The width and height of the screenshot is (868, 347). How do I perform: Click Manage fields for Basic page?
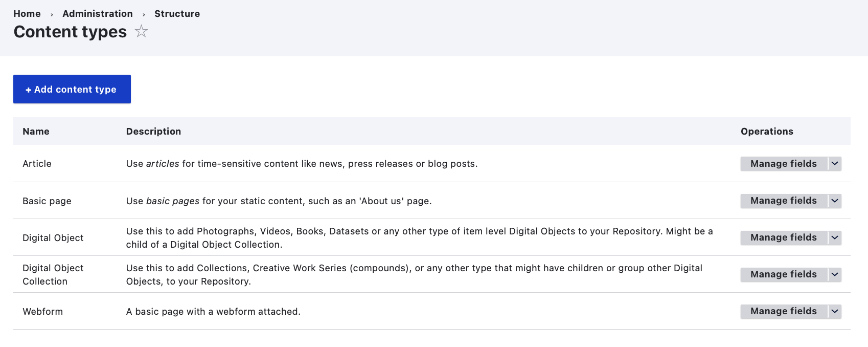[783, 201]
